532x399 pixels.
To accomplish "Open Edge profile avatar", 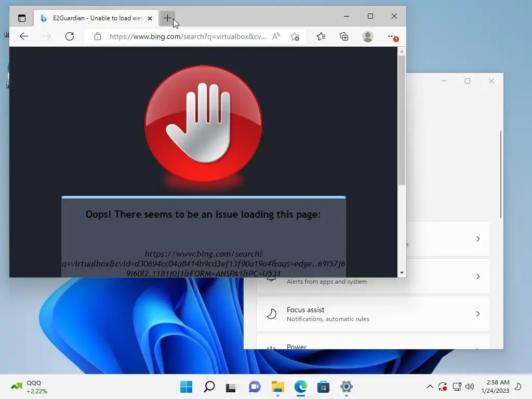I will pyautogui.click(x=368, y=36).
